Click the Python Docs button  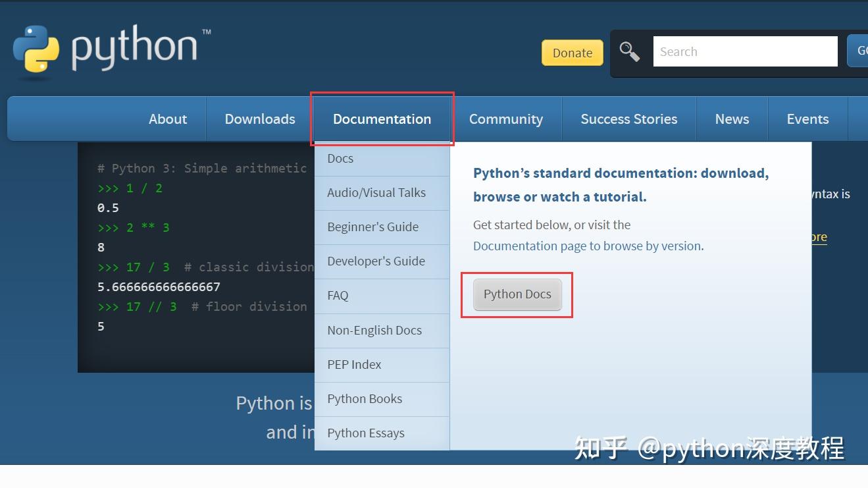coord(517,294)
